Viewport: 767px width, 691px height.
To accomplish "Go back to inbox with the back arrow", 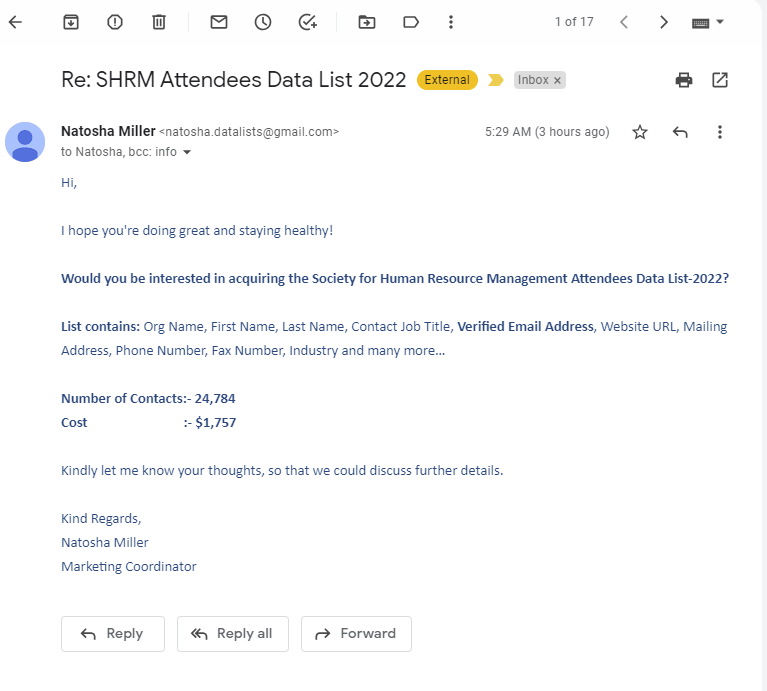I will [x=16, y=22].
